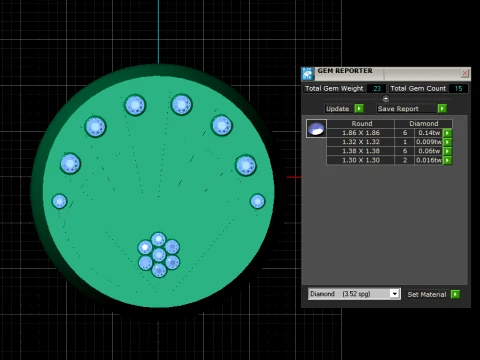Click the green arrow on the 0.016tw row
The image size is (480, 360).
tap(447, 160)
